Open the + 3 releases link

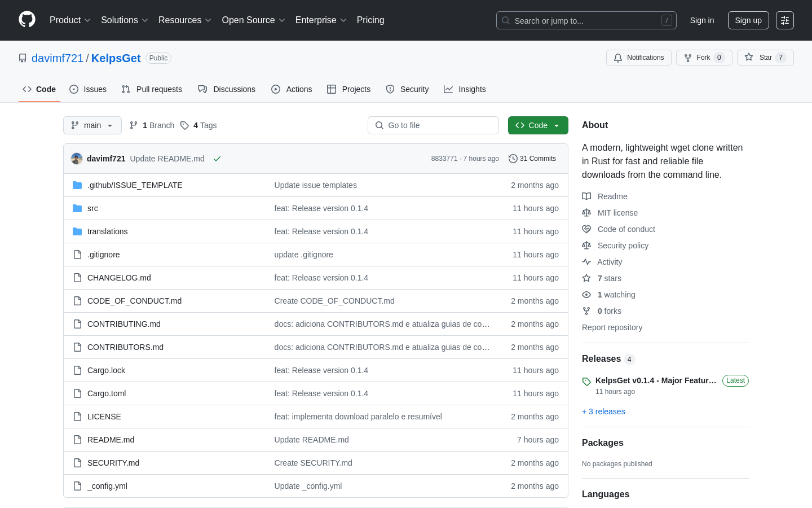click(x=603, y=411)
